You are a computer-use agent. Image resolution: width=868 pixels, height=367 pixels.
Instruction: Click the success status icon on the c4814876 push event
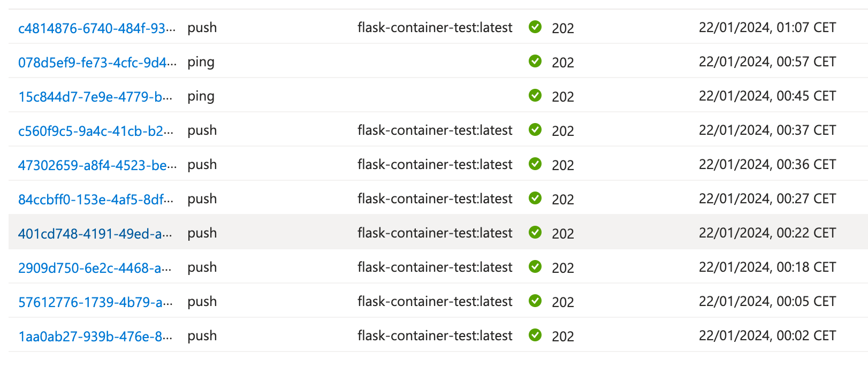[535, 27]
